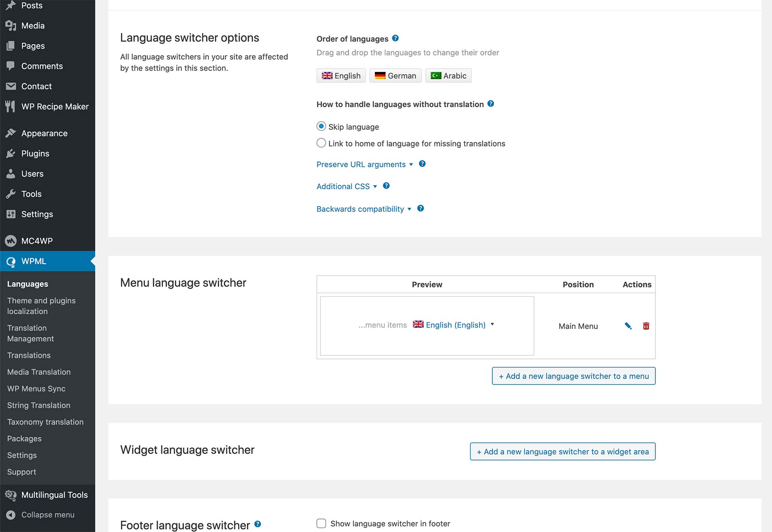This screenshot has width=772, height=532.
Task: Click the trash icon to delete Main Menu switcher
Action: coord(646,326)
